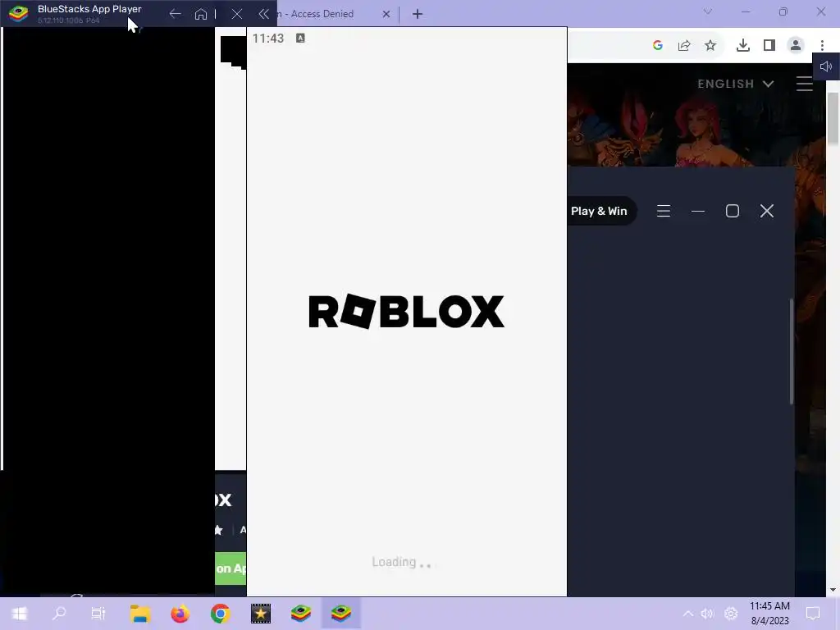Open Windows taskbar search
Screen dimensions: 840x630
59,614
